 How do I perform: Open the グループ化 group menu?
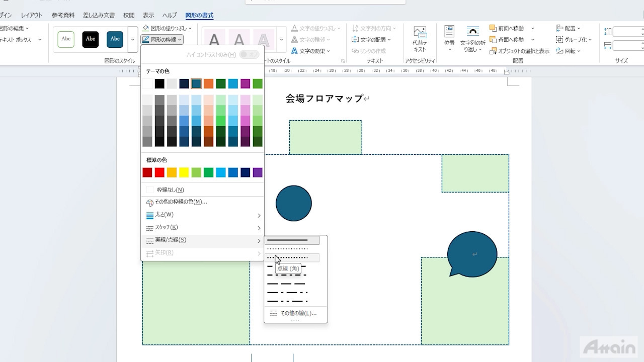(x=574, y=39)
